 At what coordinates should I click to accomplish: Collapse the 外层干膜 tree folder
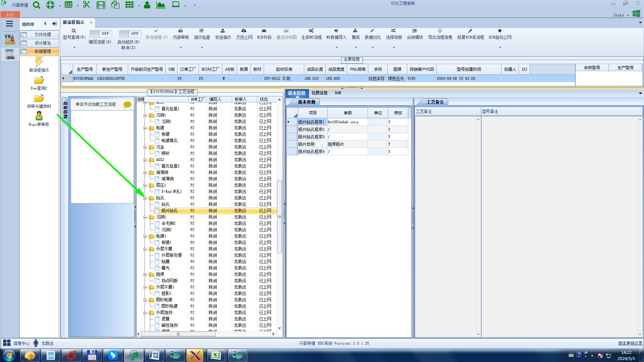pos(145,249)
